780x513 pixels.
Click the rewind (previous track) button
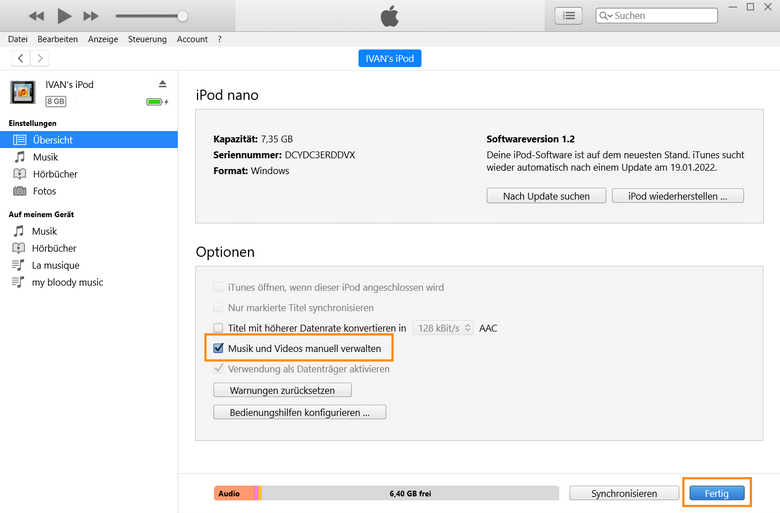(x=36, y=16)
